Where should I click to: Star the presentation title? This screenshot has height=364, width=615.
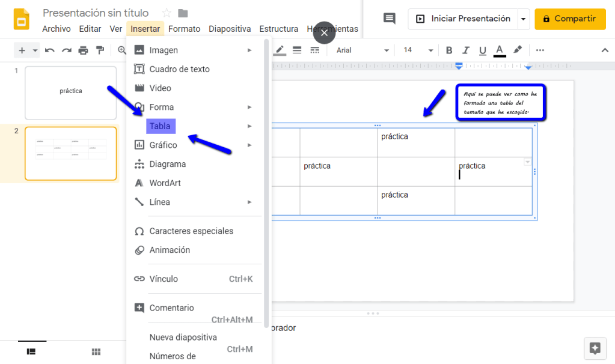tap(167, 13)
